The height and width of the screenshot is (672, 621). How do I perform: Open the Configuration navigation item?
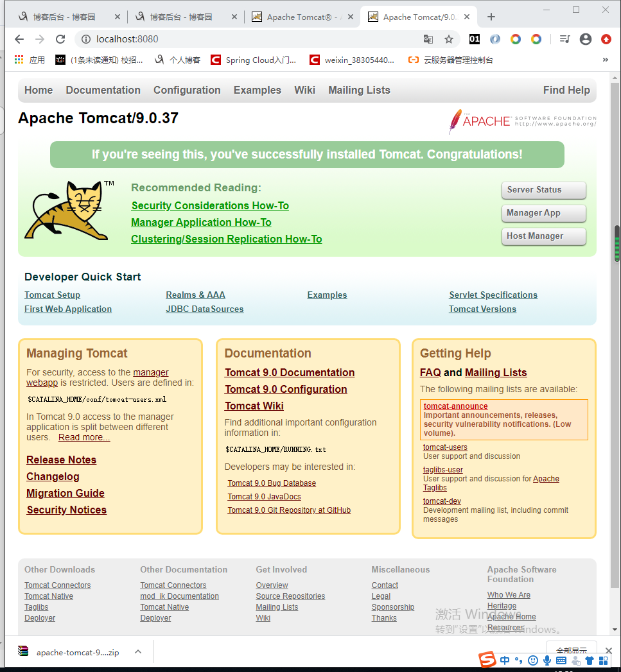(x=187, y=90)
